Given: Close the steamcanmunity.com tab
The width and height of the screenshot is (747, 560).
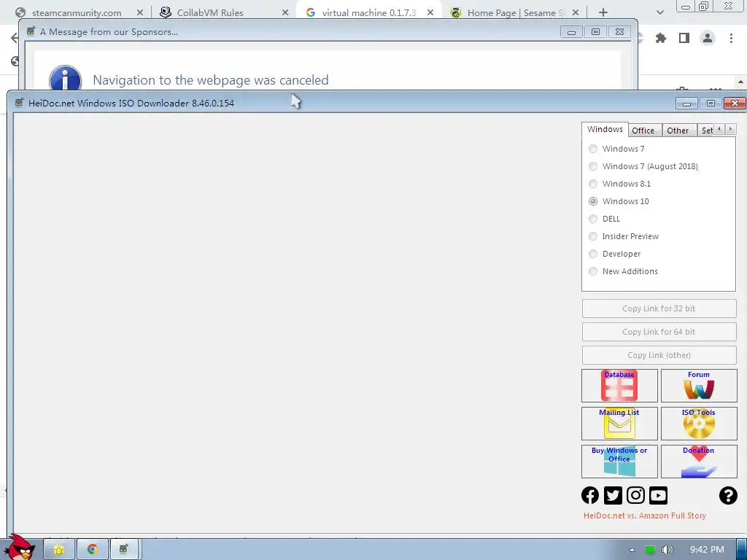Looking at the screenshot, I should tap(140, 12).
